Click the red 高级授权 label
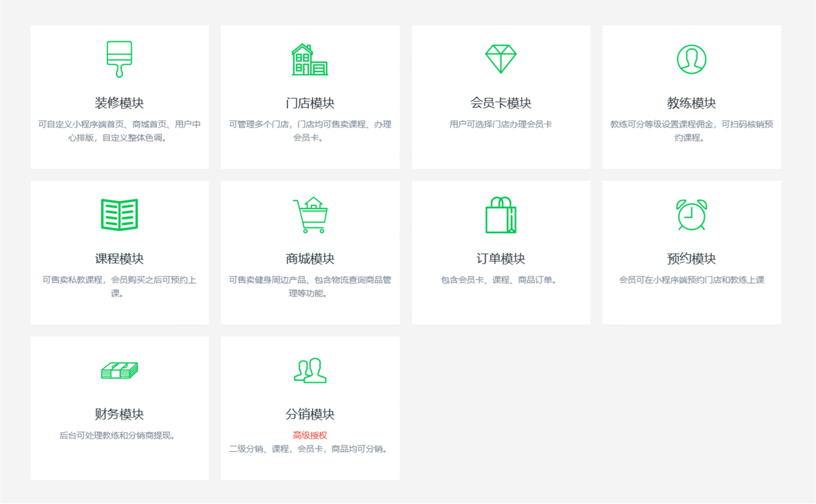816x504 pixels. (310, 436)
